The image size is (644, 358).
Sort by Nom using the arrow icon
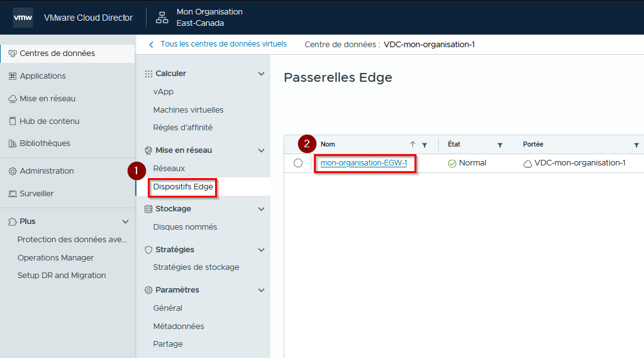[413, 144]
